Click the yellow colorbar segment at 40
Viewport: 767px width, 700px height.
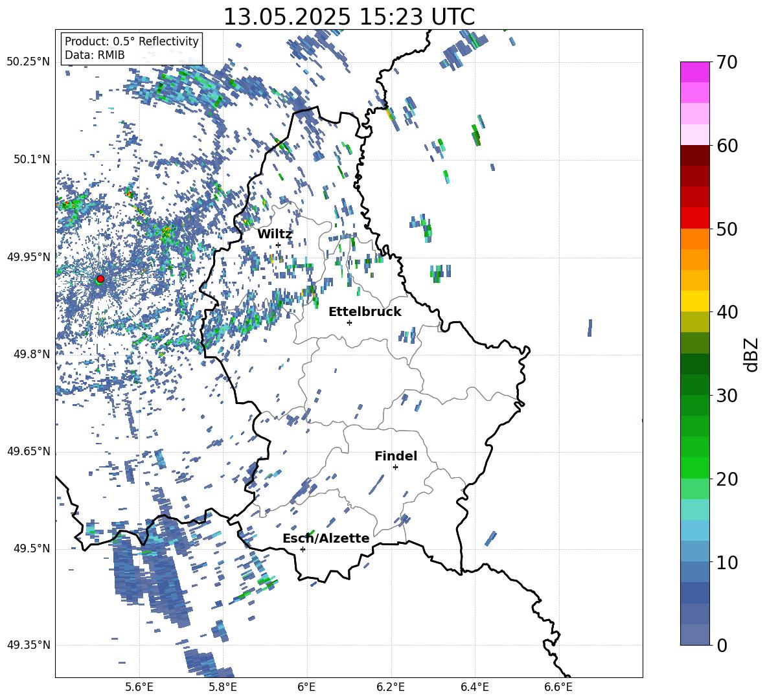694,302
